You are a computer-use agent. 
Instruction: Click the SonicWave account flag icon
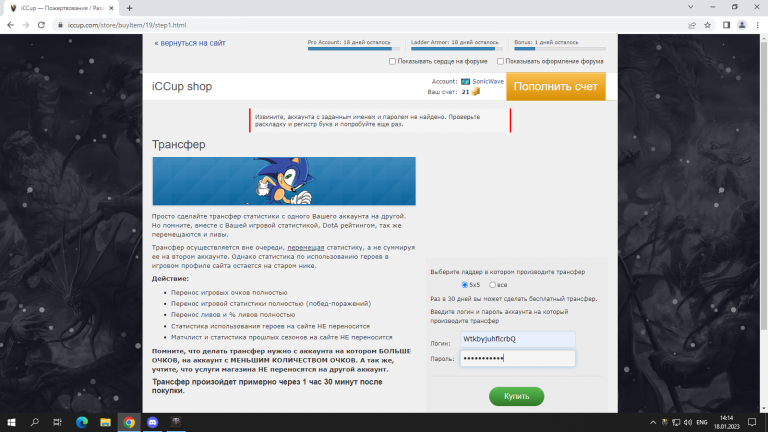click(465, 81)
